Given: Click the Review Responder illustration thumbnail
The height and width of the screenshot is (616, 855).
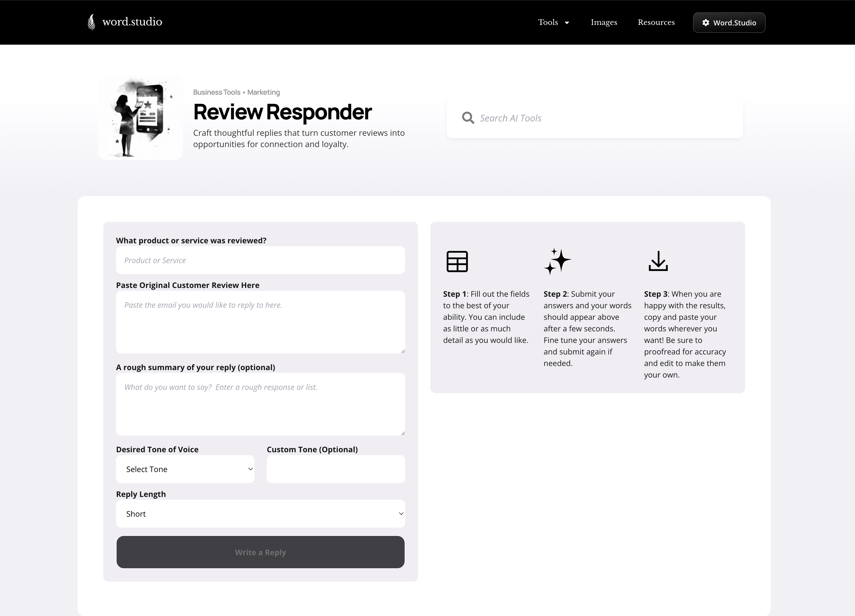Looking at the screenshot, I should point(140,118).
